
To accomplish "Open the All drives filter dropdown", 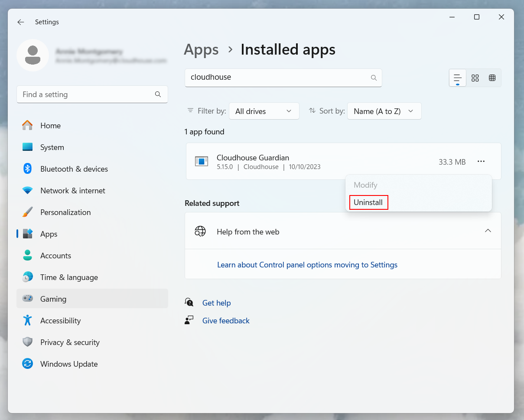I will (x=264, y=111).
